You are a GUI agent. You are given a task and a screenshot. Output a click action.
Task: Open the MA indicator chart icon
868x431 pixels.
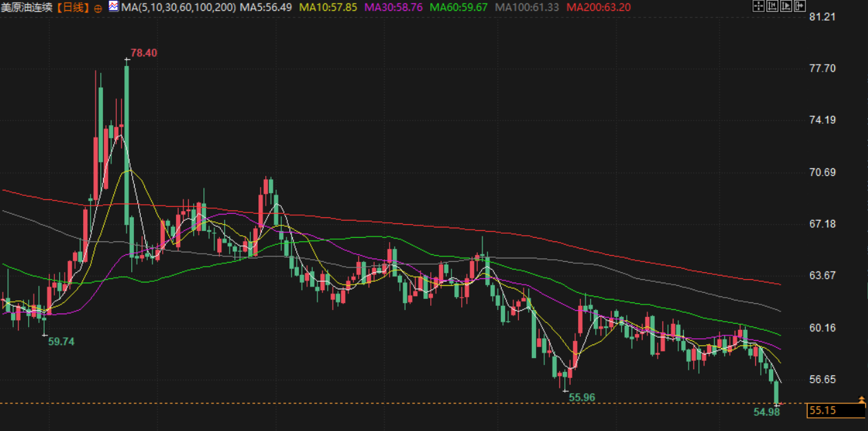[113, 7]
